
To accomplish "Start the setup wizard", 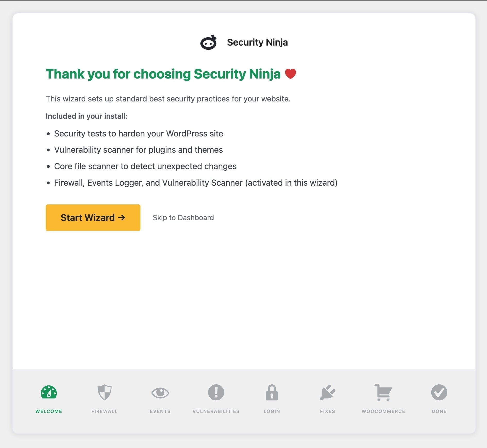I will 93,218.
